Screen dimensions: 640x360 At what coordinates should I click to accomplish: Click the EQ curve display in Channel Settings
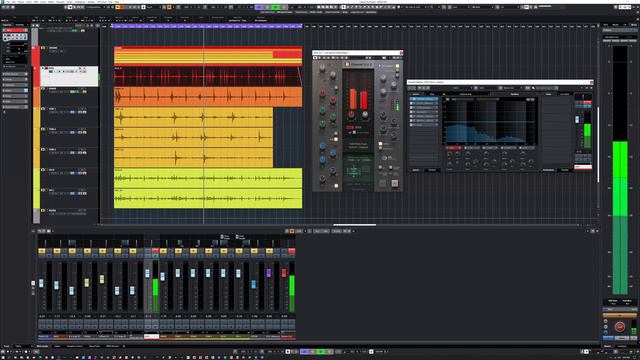(490, 122)
